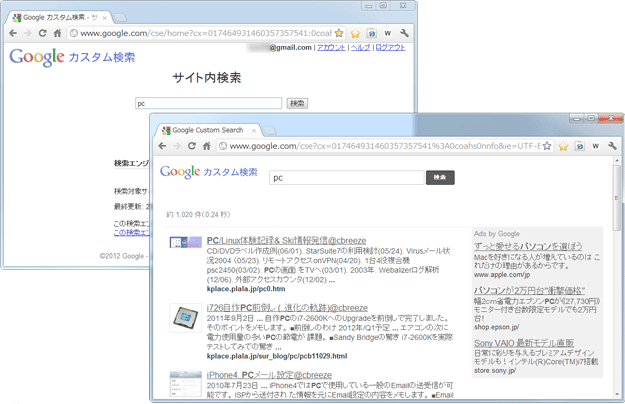The width and height of the screenshot is (625, 404).
Task: Open wrench menu in front window
Action: pyautogui.click(x=612, y=146)
